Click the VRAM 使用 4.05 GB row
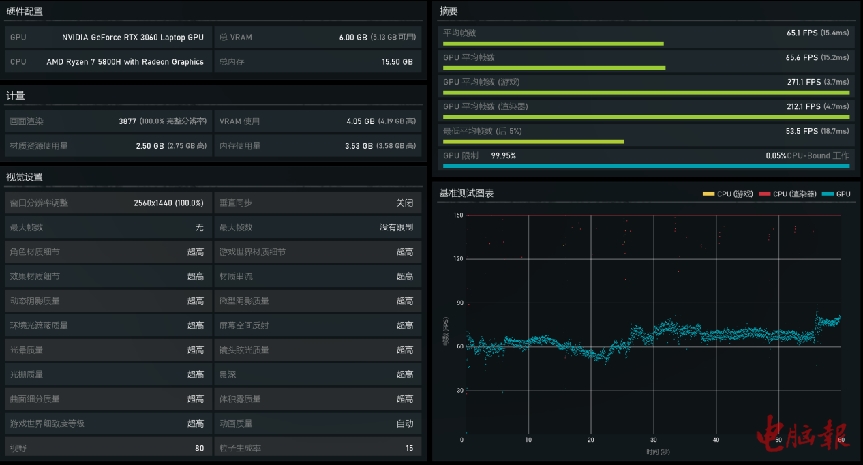The height and width of the screenshot is (465, 863). 316,121
